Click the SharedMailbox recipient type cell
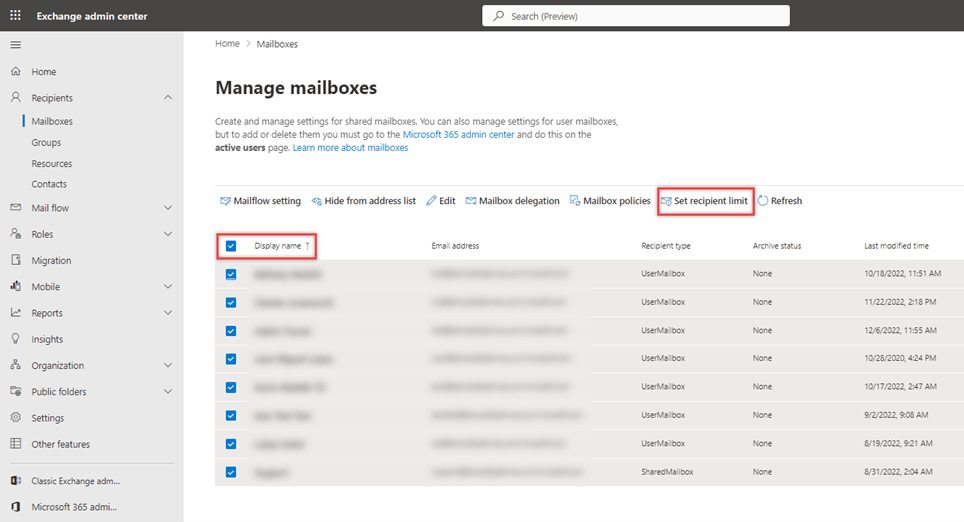964x522 pixels. coord(667,472)
